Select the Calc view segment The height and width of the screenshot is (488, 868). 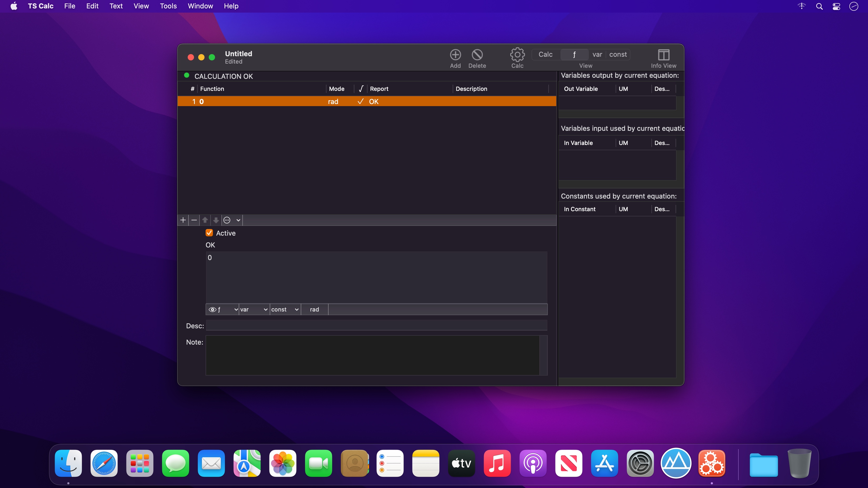point(545,55)
